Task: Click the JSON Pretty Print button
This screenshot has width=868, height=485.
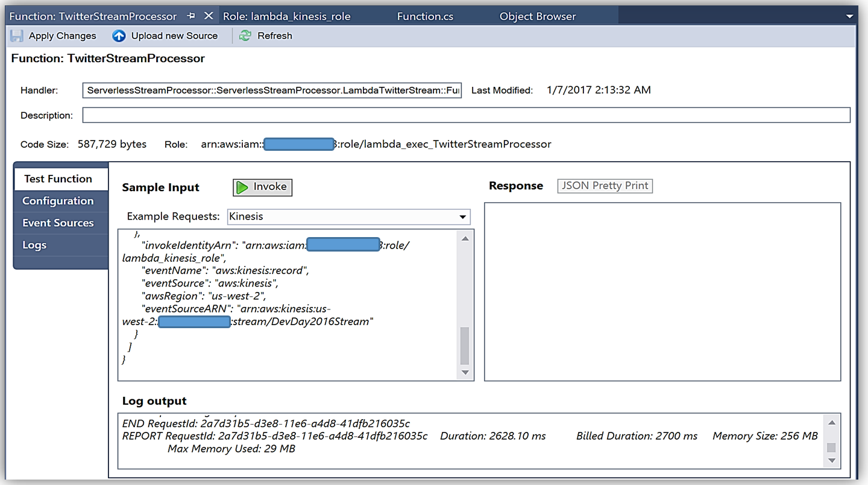Action: 605,186
